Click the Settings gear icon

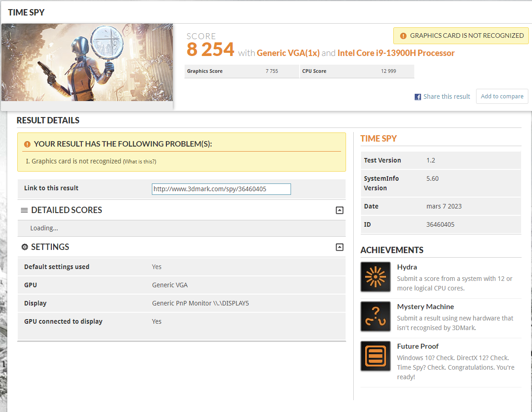click(x=25, y=247)
